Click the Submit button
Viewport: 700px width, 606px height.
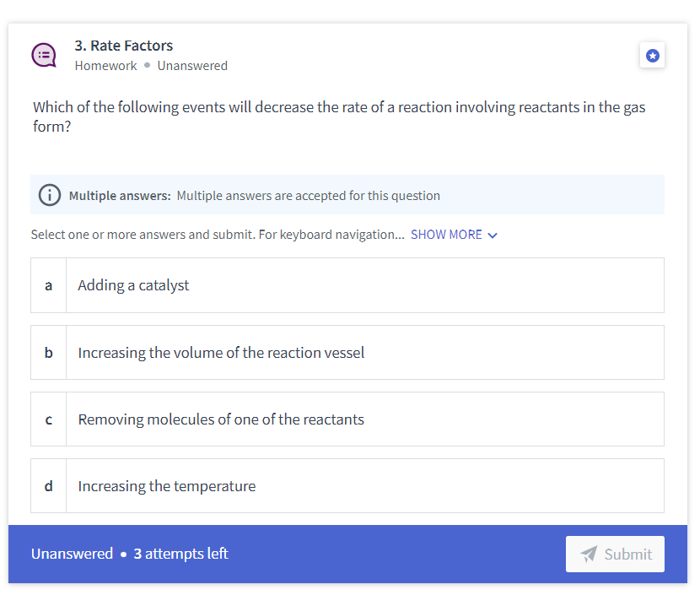[x=615, y=554]
